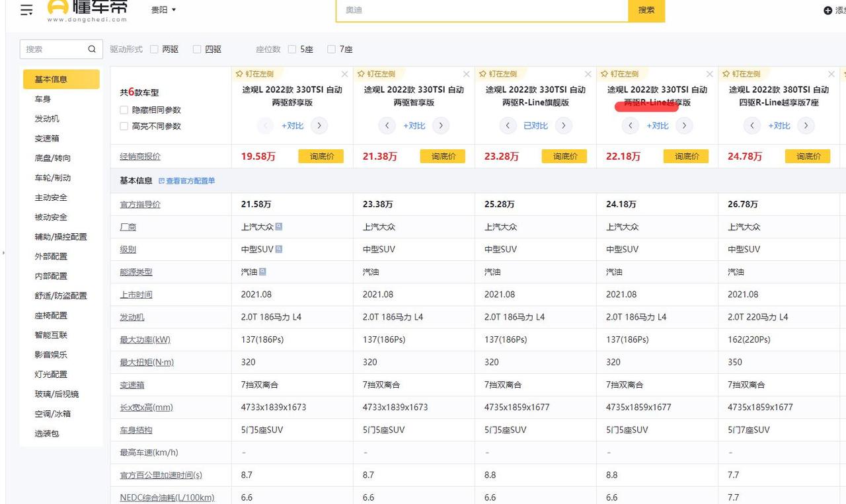
Task: Click 已对比 under 两驱R-Line旗舰版
Action: (x=535, y=126)
